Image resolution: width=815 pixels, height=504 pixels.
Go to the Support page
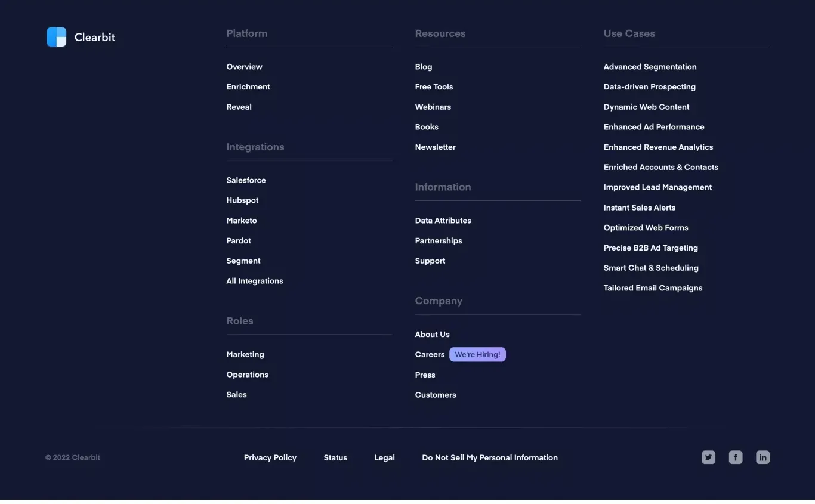pos(430,261)
